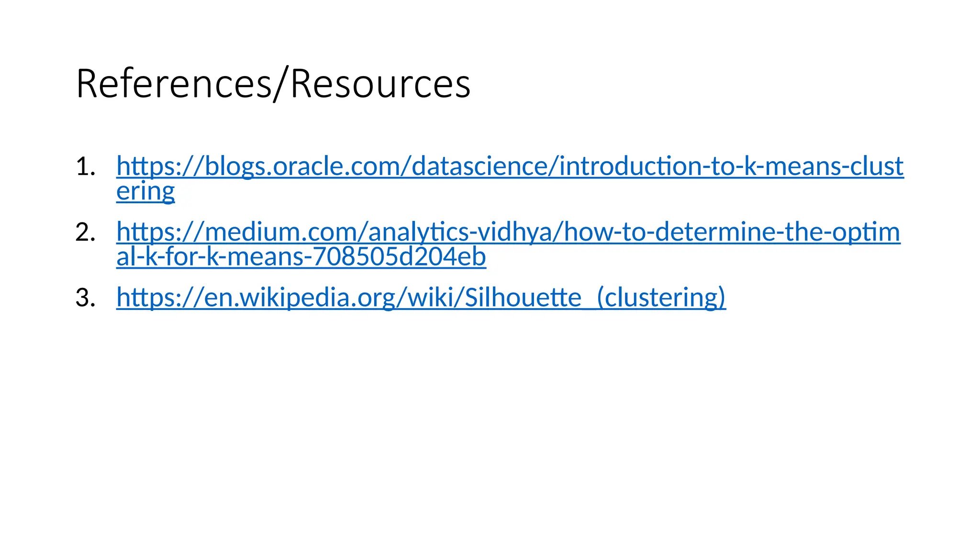Image resolution: width=980 pixels, height=551 pixels.
Task: Click list number 3. beside the Wikipedia link
Action: click(85, 298)
